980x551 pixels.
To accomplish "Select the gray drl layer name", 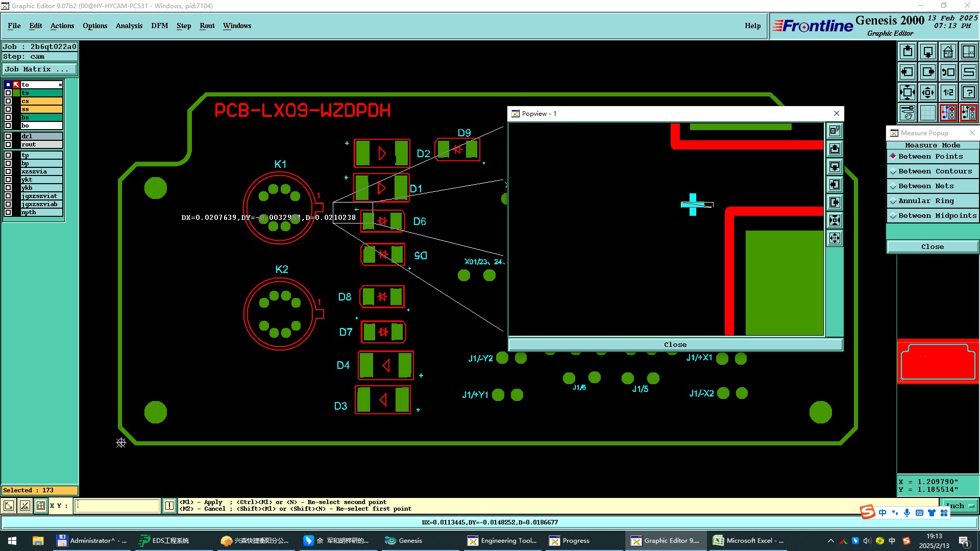I will click(x=41, y=136).
